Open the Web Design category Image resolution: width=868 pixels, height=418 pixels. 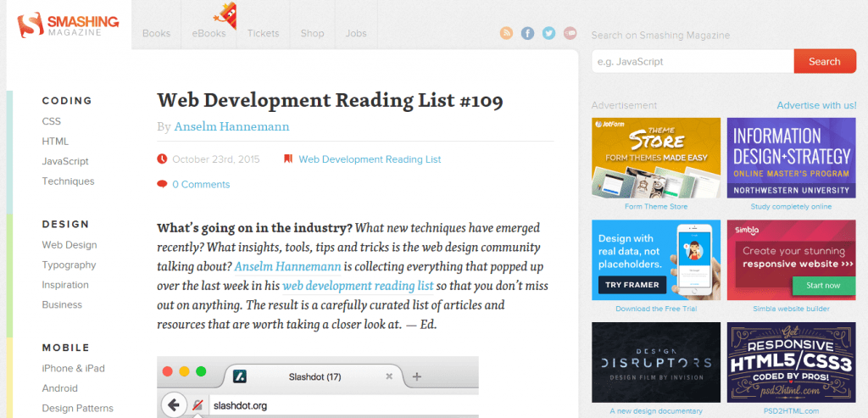(x=70, y=245)
